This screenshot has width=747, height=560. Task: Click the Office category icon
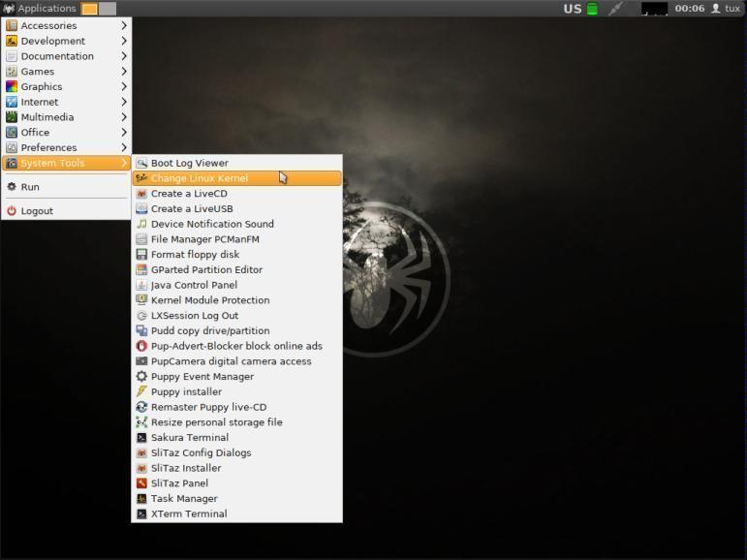[12, 132]
